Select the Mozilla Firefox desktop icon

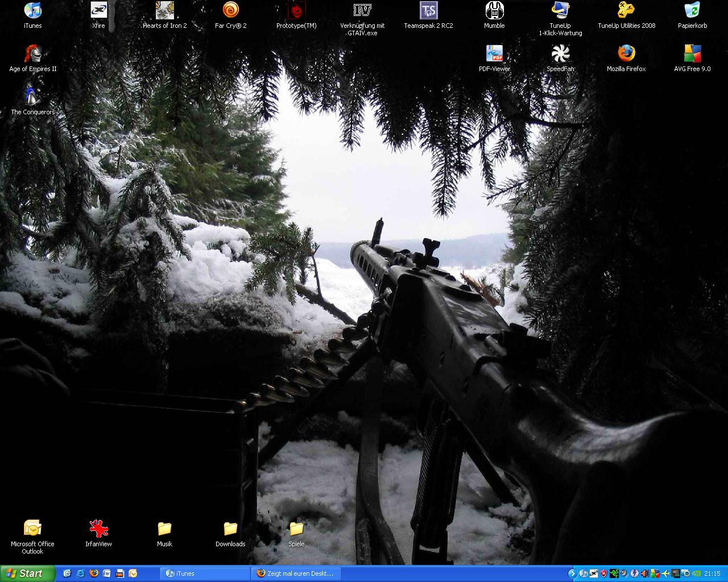pyautogui.click(x=626, y=59)
